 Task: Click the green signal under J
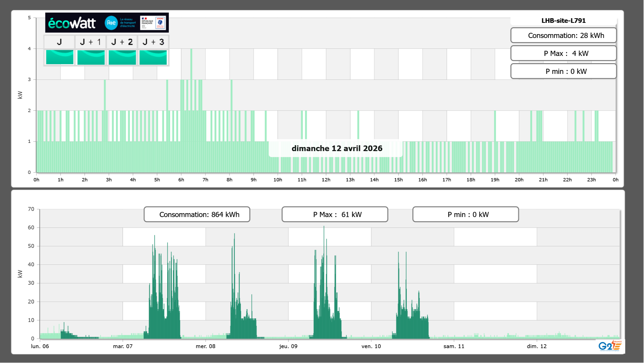(60, 57)
